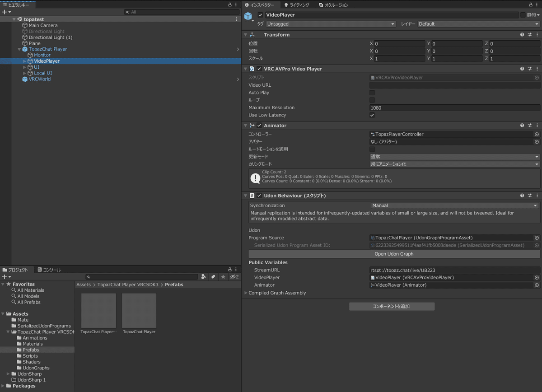The image size is (542, 392).
Task: Open the Synchronization dropdown set to Manual
Action: (x=454, y=205)
